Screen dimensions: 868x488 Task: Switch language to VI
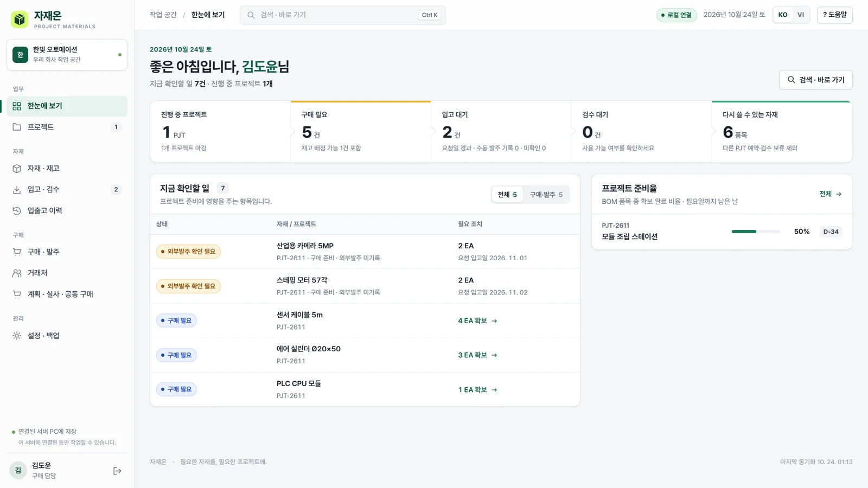[801, 15]
